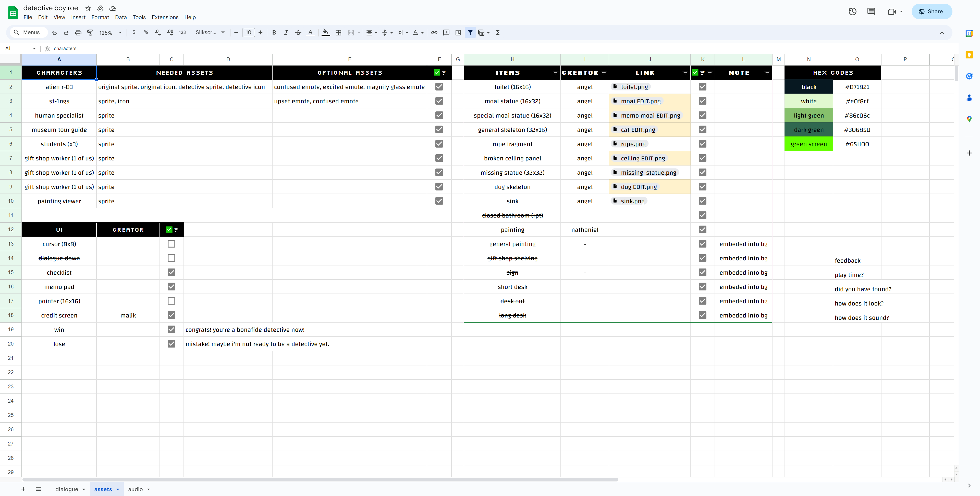Check the dialogue down checkbox
Image resolution: width=980 pixels, height=496 pixels.
pos(171,258)
